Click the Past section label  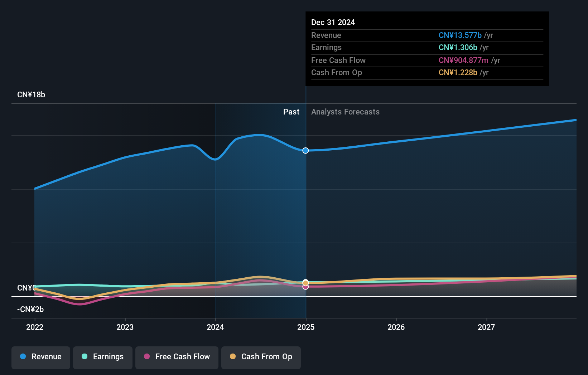click(x=291, y=112)
